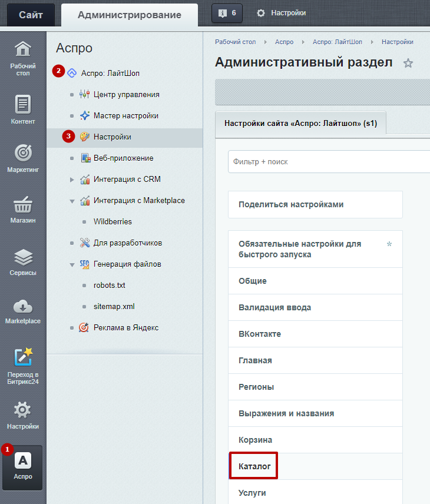Click the palette icon beside Настройки
The image size is (430, 504).
click(85, 137)
